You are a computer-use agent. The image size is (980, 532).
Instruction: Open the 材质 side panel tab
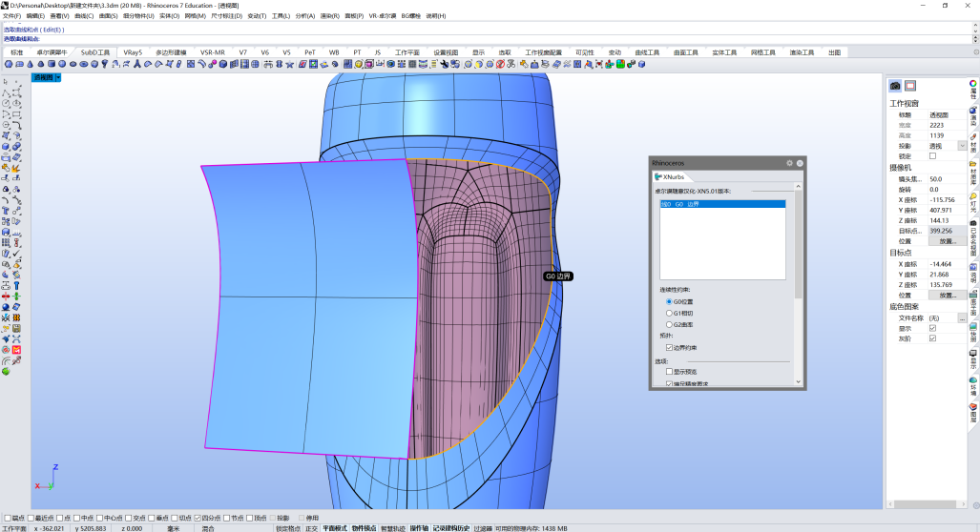click(973, 142)
